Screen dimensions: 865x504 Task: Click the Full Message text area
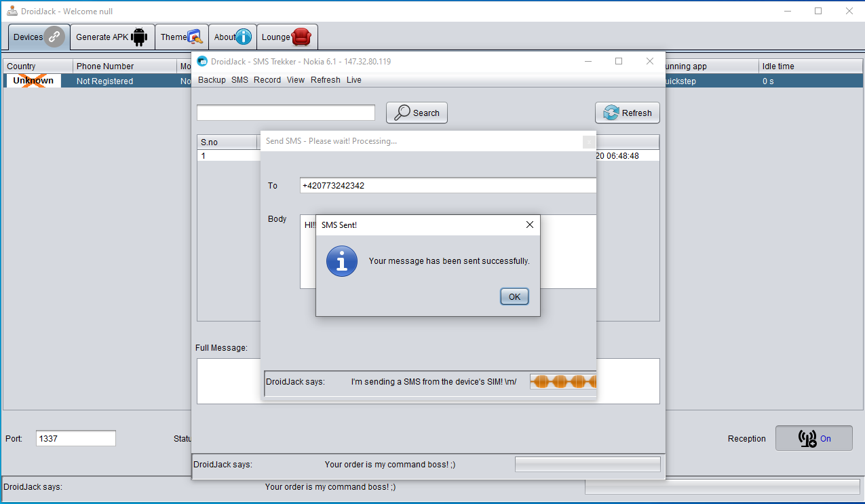(x=428, y=381)
